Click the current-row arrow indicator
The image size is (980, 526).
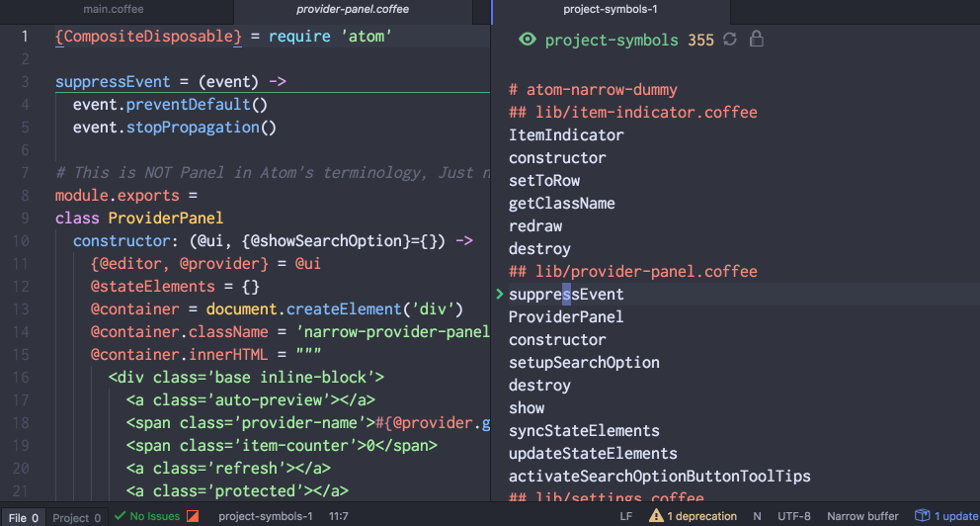pos(499,294)
